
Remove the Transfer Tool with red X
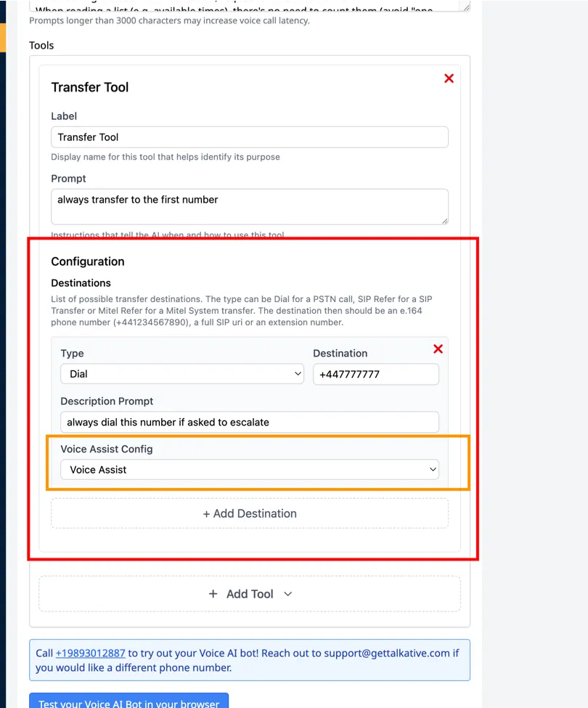point(449,78)
